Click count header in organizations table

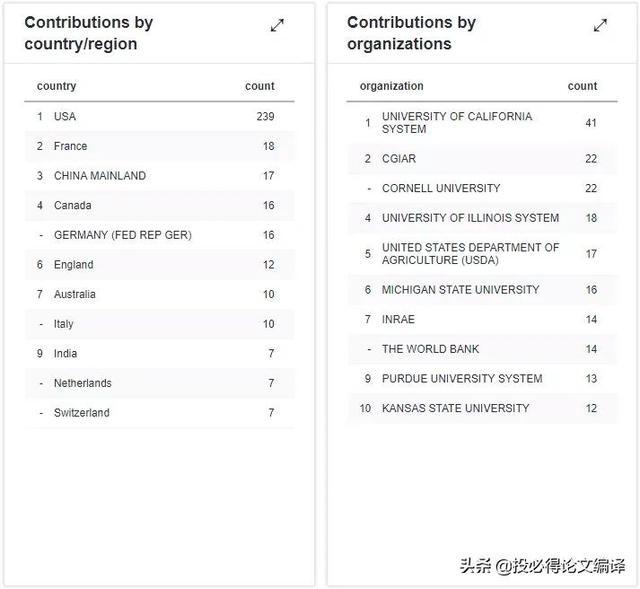click(582, 86)
